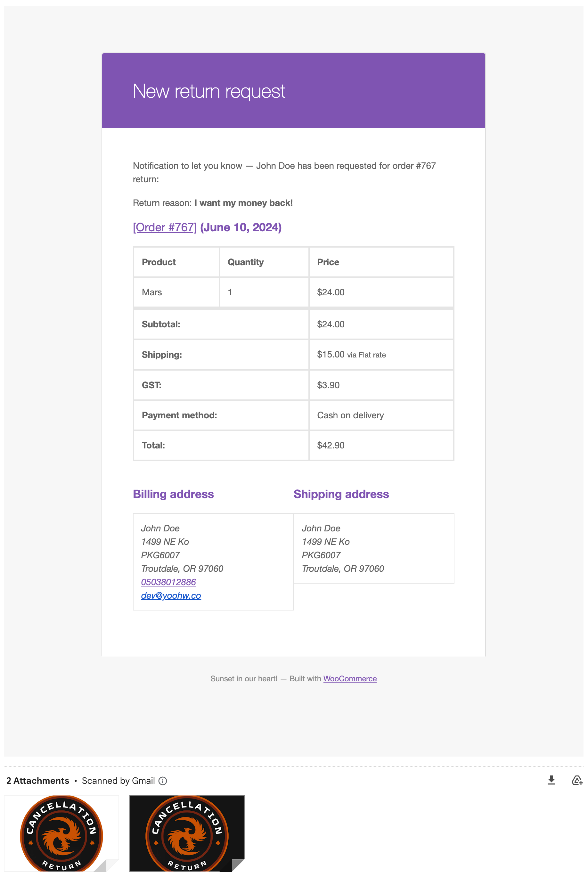This screenshot has width=588, height=877.
Task: Click the Subtotal value $24.00
Action: point(331,324)
